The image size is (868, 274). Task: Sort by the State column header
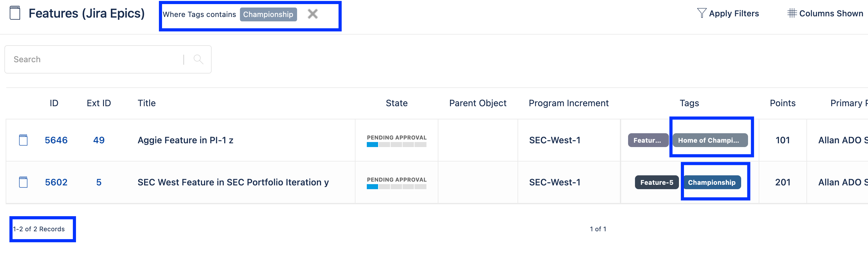coord(396,103)
